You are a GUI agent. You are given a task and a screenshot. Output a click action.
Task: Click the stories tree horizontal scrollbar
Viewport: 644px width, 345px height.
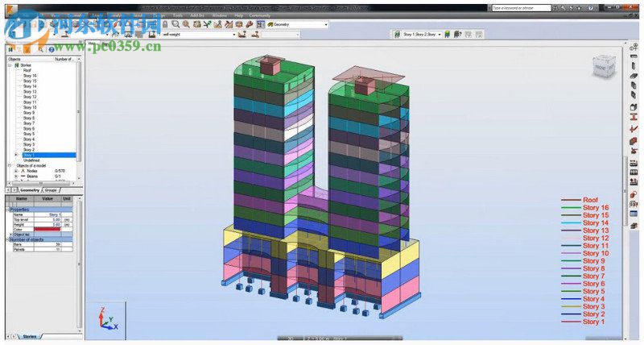click(x=40, y=183)
